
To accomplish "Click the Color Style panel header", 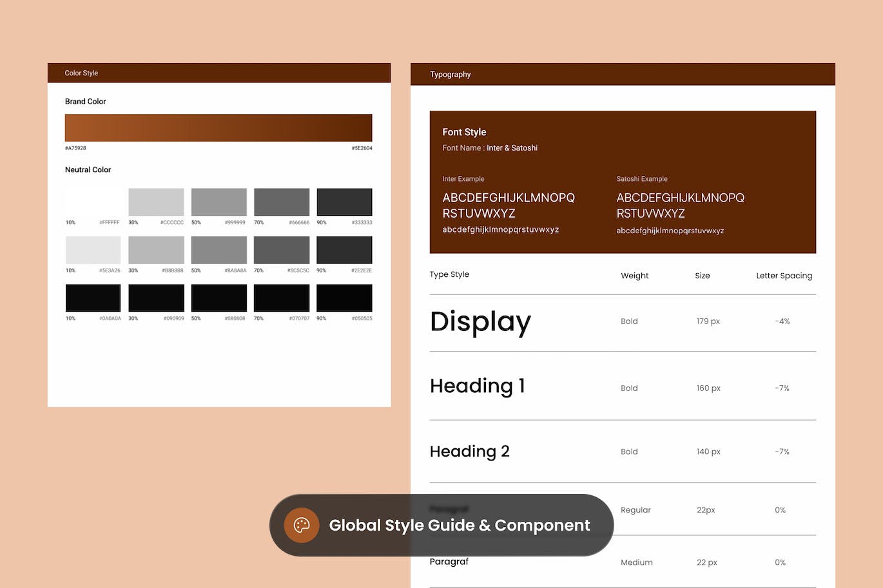I will click(x=219, y=73).
